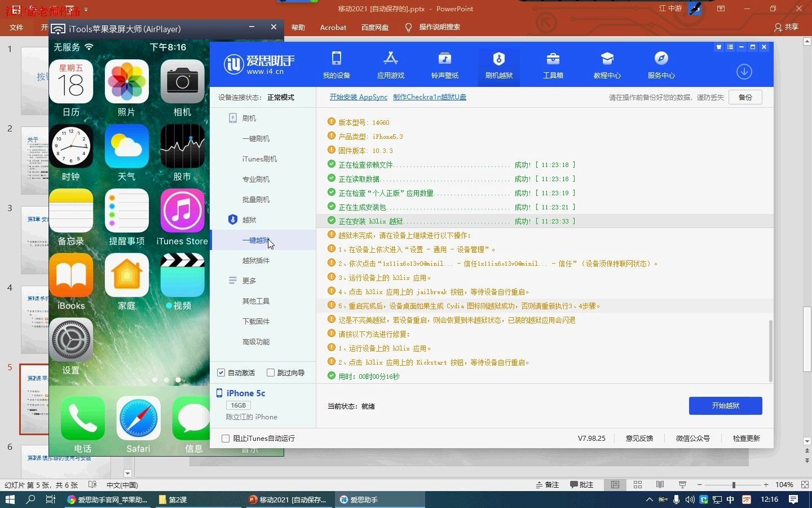Open the 帮助 tab in PowerPoint
This screenshot has height=508, width=812.
point(298,27)
